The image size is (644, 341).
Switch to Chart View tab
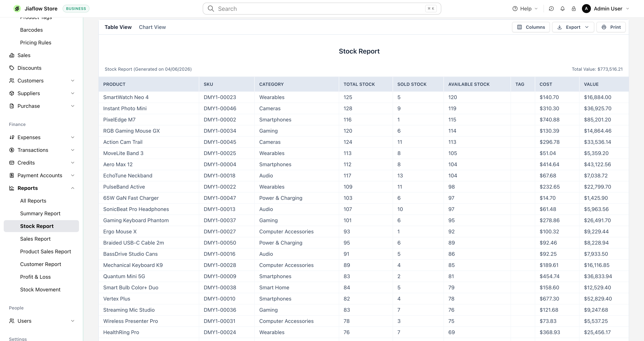point(152,27)
